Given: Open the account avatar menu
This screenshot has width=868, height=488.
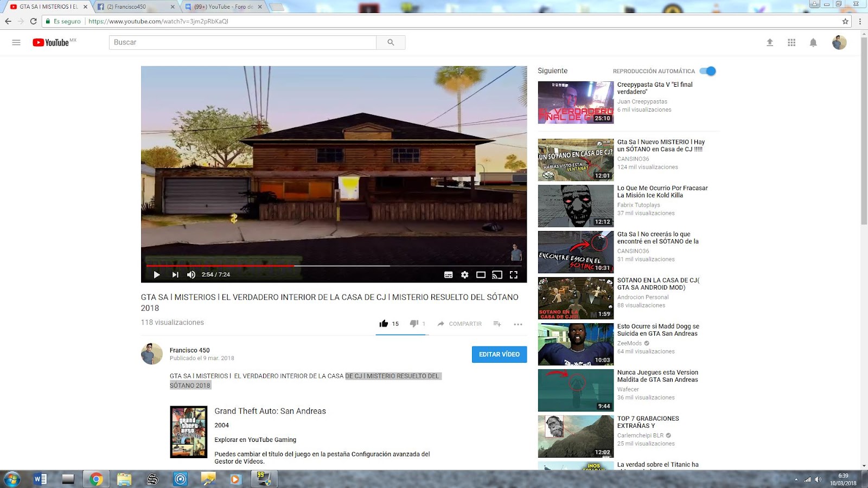Looking at the screenshot, I should [839, 42].
